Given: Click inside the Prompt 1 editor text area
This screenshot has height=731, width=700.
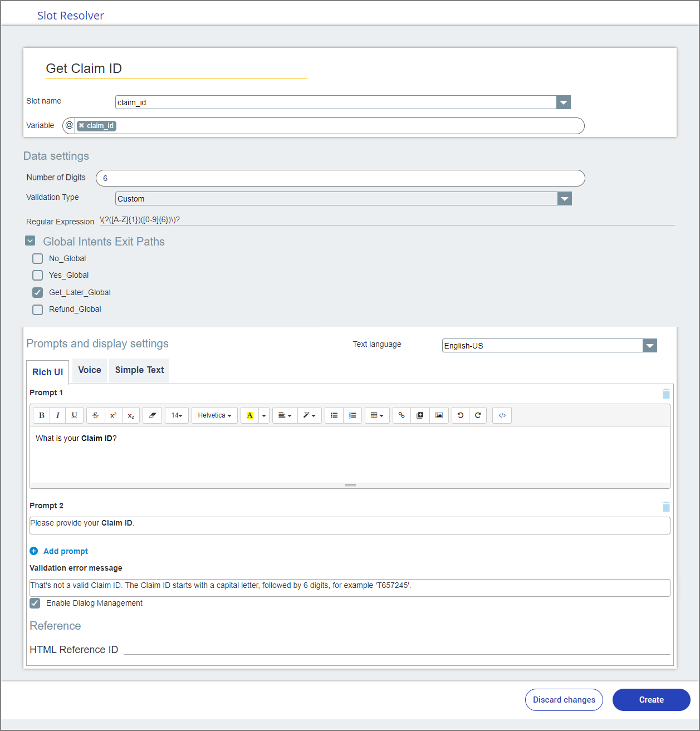Looking at the screenshot, I should 350,455.
